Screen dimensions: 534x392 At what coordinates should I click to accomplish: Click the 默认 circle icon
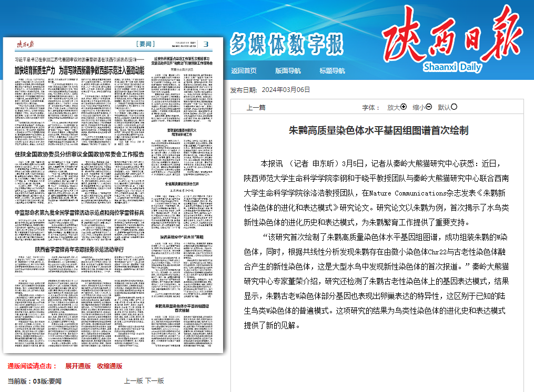pyautogui.click(x=454, y=107)
